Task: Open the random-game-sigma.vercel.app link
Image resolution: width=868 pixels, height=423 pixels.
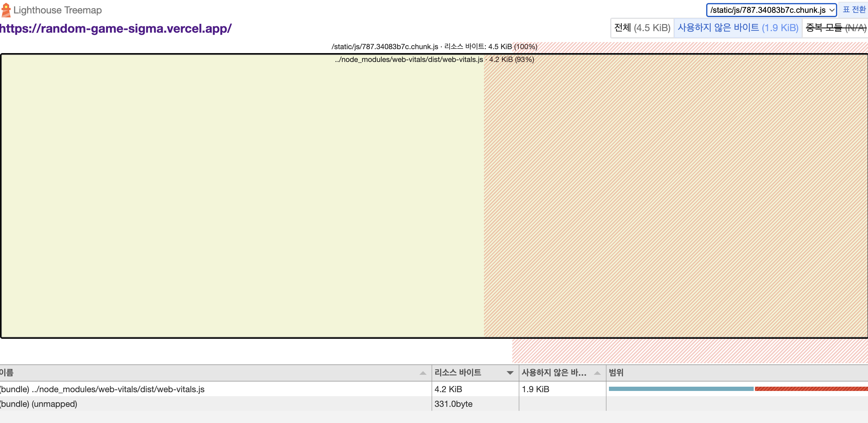Action: coord(116,28)
